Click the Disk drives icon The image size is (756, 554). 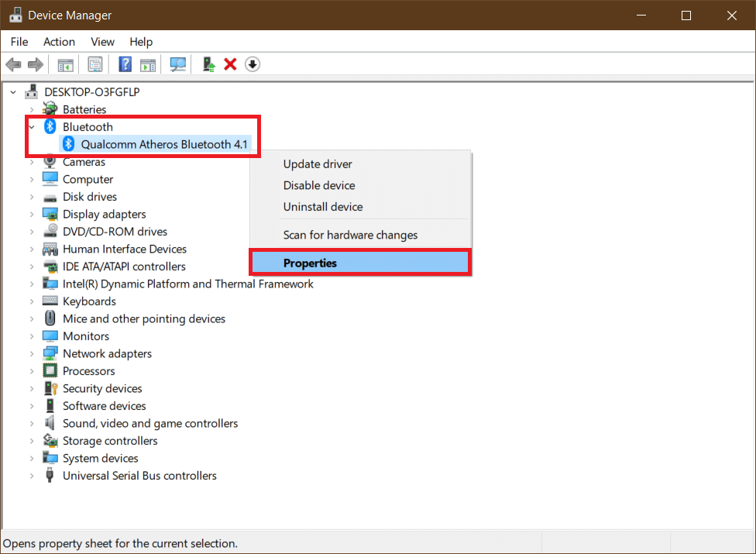coord(50,198)
